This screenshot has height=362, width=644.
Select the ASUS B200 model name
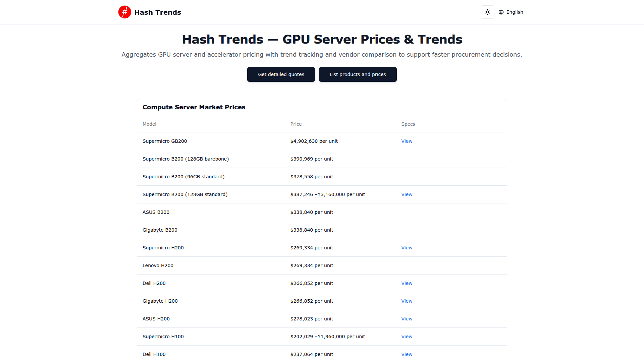point(156,212)
